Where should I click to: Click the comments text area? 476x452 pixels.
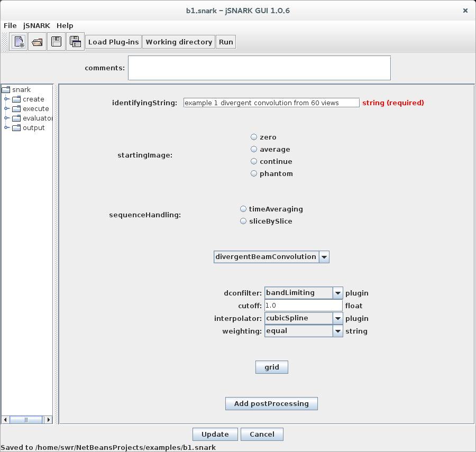(260, 68)
